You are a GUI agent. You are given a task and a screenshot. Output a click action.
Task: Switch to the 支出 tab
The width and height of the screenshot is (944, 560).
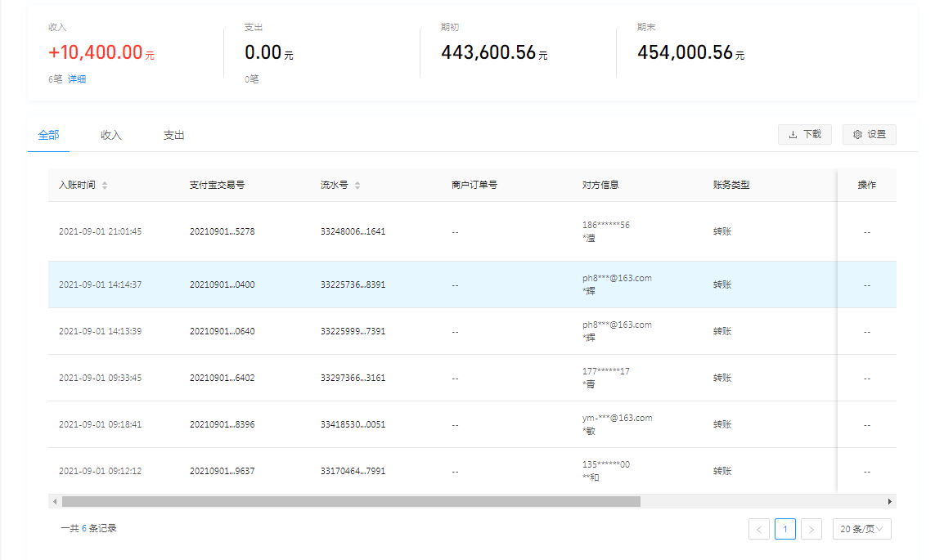point(173,136)
